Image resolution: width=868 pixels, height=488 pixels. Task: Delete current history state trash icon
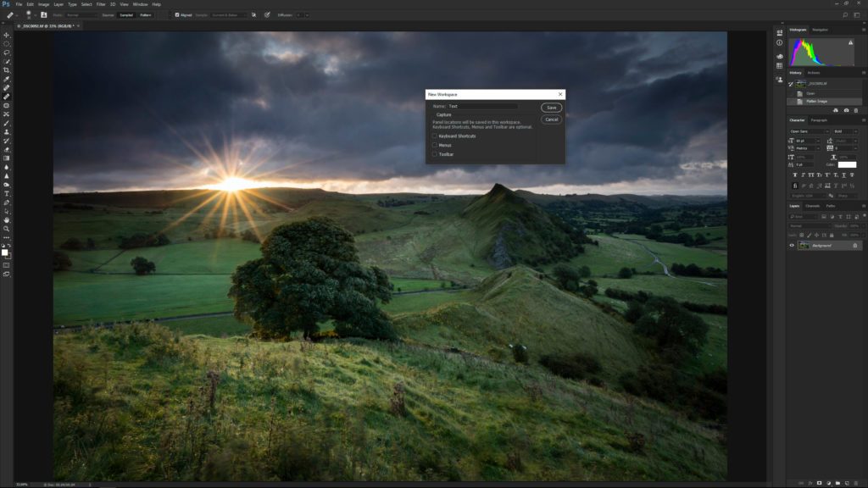tap(856, 111)
